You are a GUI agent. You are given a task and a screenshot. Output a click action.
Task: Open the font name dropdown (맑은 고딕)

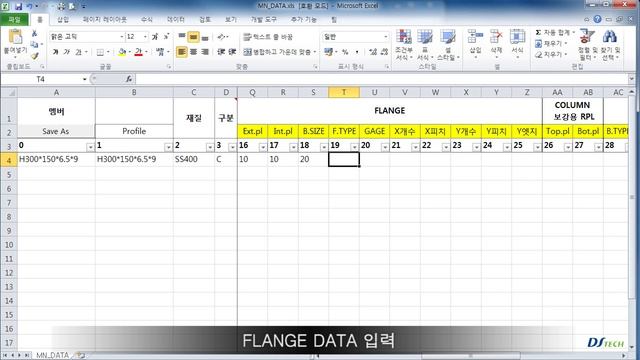121,37
